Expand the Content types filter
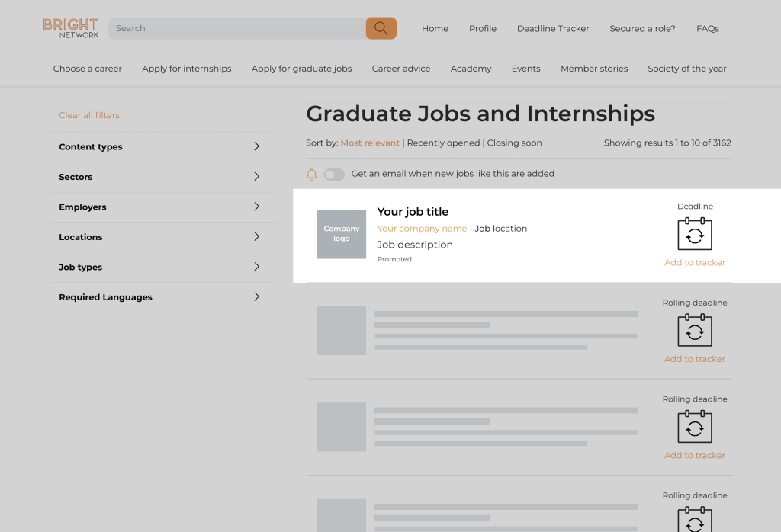This screenshot has height=532, width=781. point(163,147)
